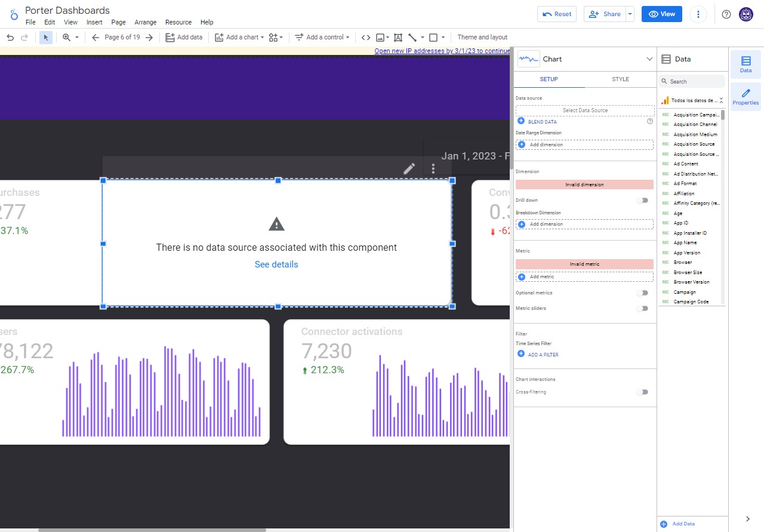Open the Insert menu
764x532 pixels.
tap(94, 22)
